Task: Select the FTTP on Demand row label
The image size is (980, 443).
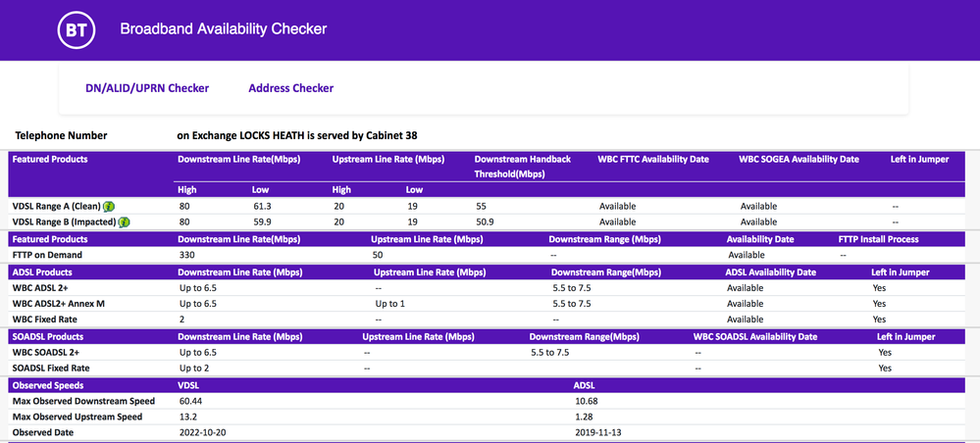Action: pos(47,255)
